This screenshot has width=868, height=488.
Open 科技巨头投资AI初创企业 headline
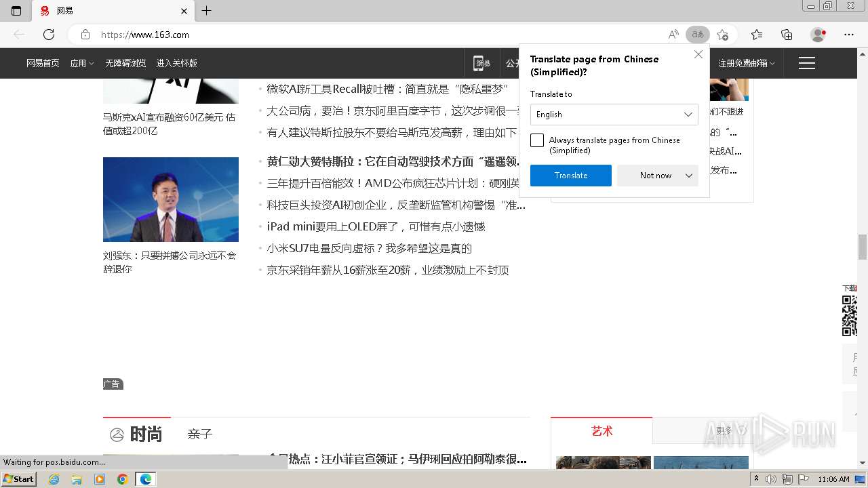click(x=396, y=205)
